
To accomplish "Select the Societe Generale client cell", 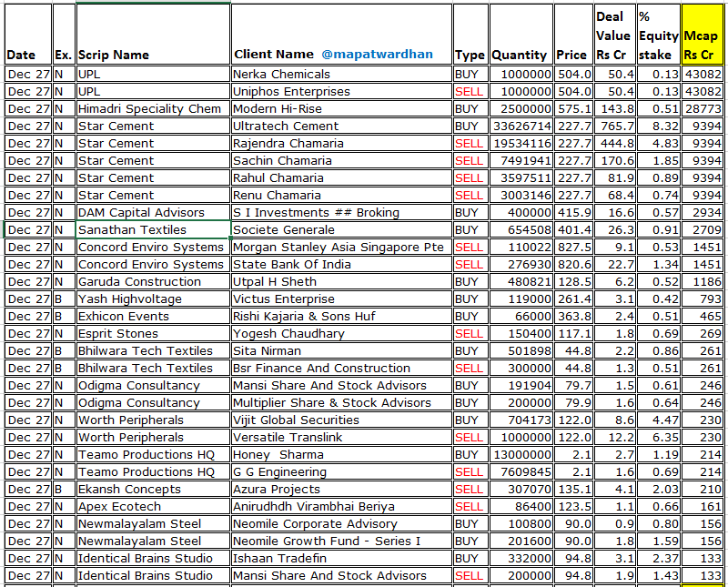I will pyautogui.click(x=342, y=230).
